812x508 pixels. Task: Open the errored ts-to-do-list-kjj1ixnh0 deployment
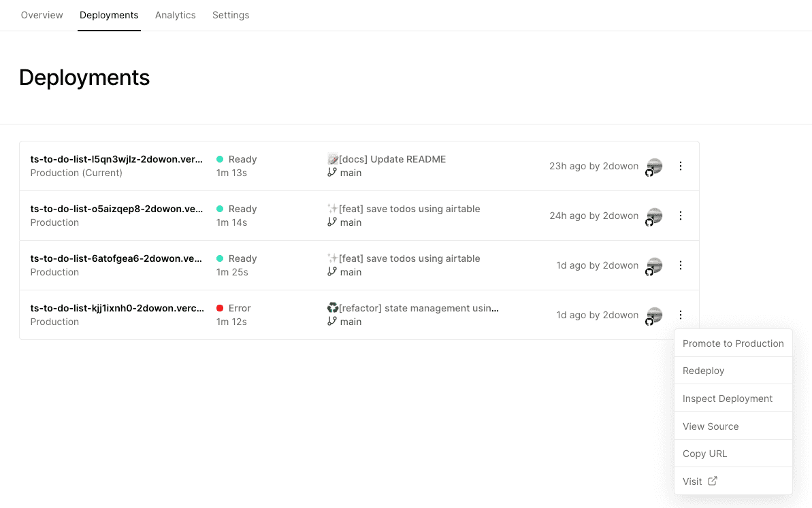pos(116,308)
